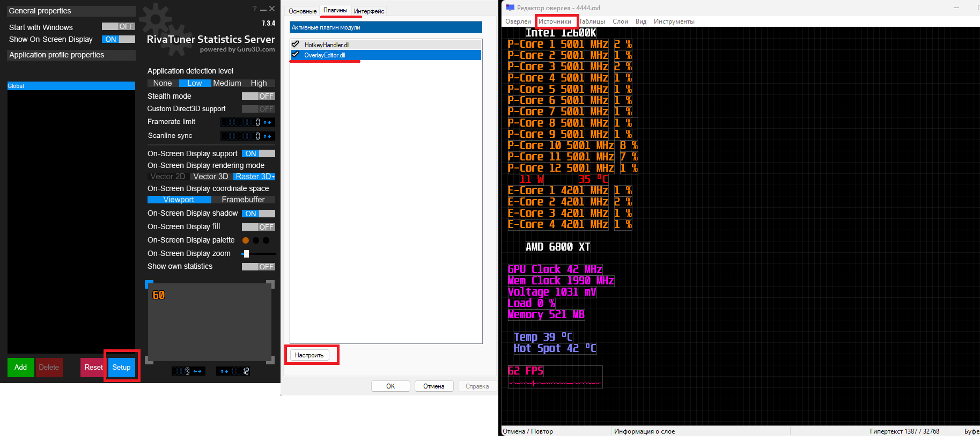Select the AMD 6800 XT overlay layer

click(558, 247)
